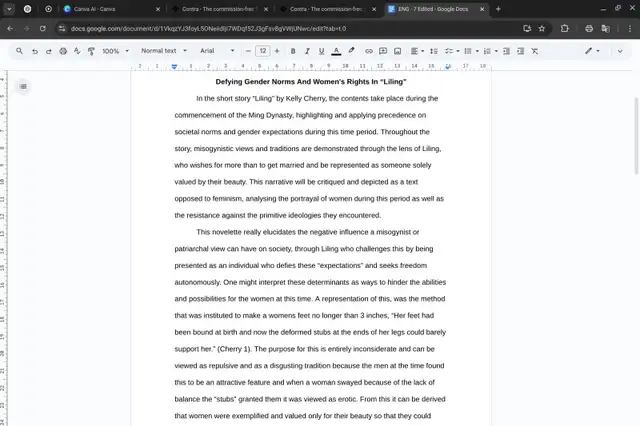Click the search menus magnifier icon
This screenshot has width=640, height=426.
tap(19, 51)
